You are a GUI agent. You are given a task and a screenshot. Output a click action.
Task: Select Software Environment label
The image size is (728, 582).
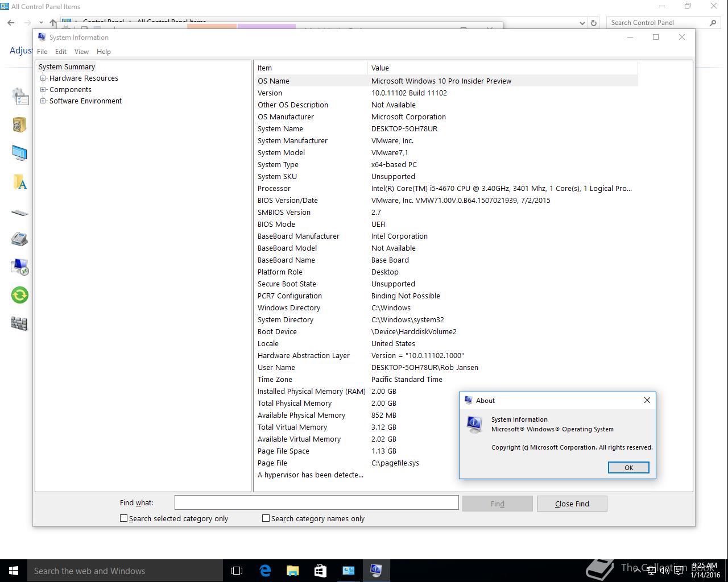point(85,101)
